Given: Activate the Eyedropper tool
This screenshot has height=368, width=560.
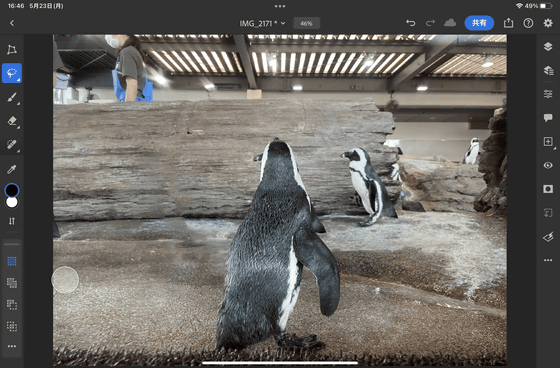Looking at the screenshot, I should click(12, 169).
